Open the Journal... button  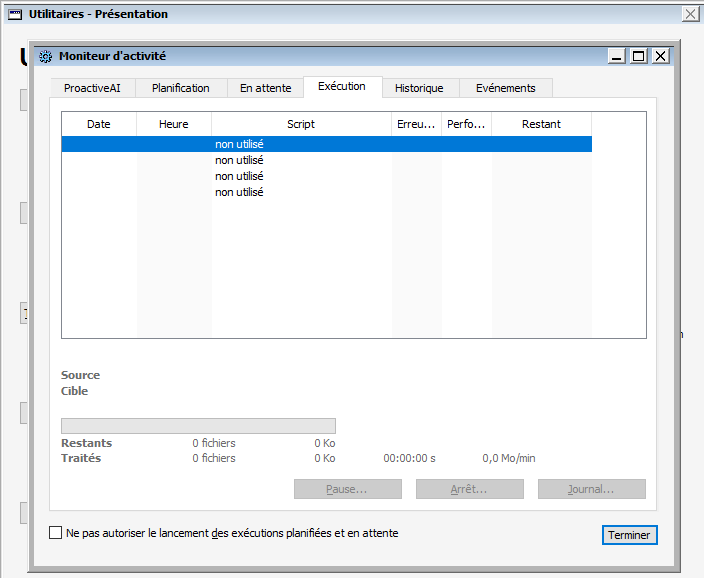click(591, 490)
